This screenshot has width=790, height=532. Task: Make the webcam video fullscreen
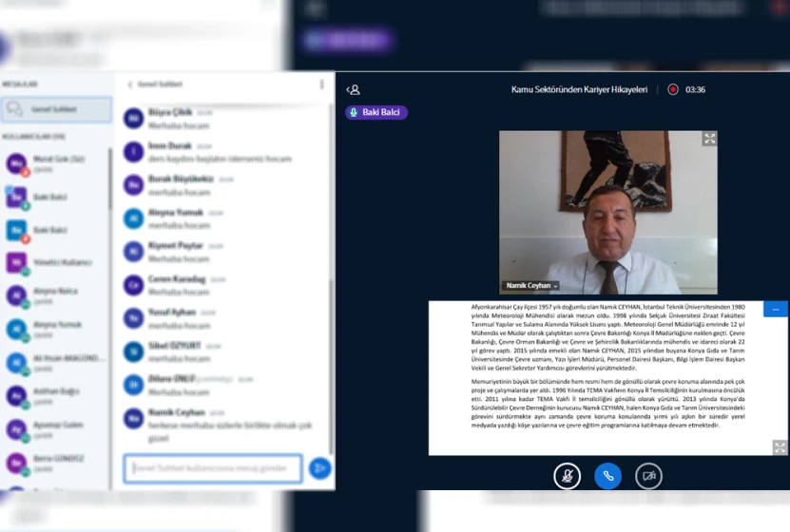pyautogui.click(x=709, y=139)
